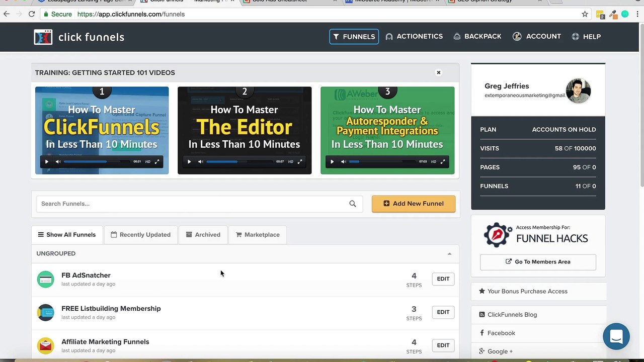Click Add New Funnel button
The image size is (644, 362).
coord(414,204)
